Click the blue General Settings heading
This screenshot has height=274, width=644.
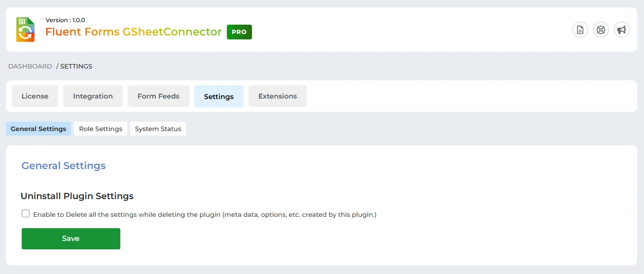[x=64, y=166]
